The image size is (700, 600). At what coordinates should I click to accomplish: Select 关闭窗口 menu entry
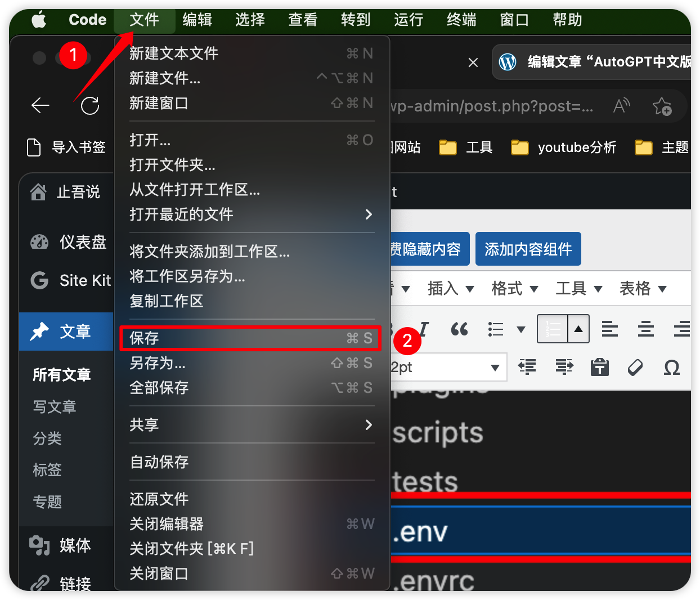point(252,574)
